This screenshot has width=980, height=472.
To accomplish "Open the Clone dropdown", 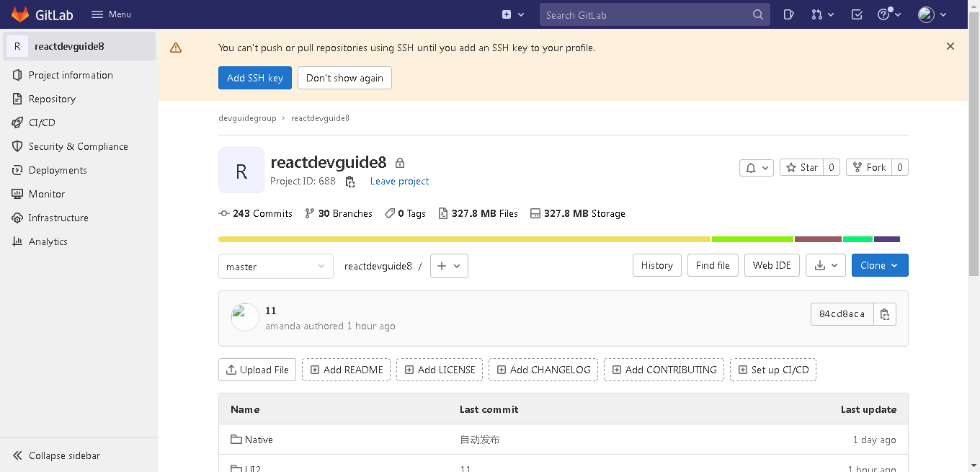I will click(x=880, y=265).
